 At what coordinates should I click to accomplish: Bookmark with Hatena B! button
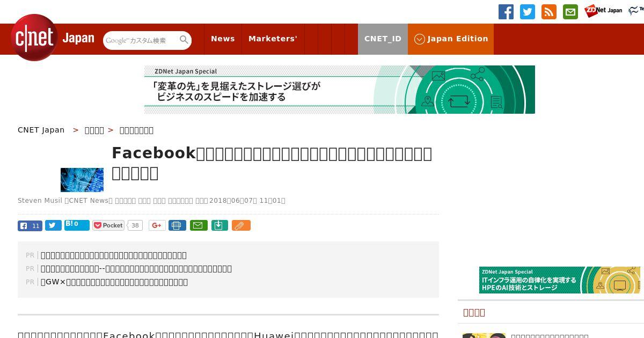[x=77, y=225]
